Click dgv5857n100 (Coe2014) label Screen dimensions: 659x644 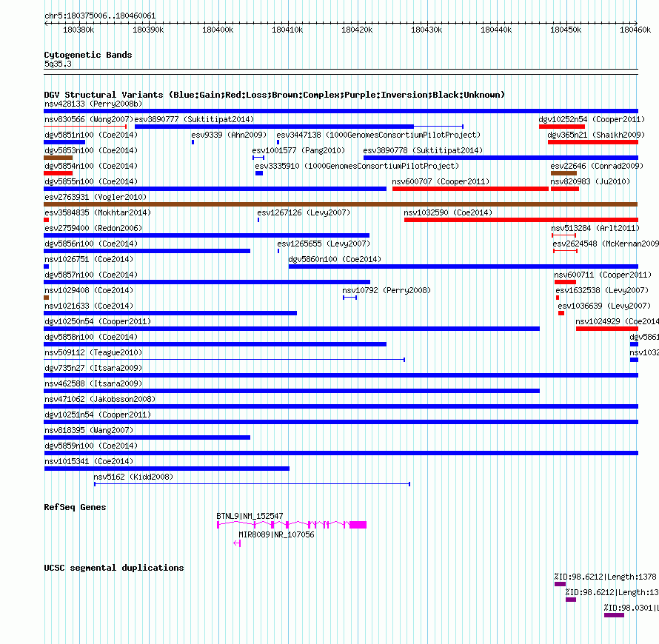[x=91, y=275]
